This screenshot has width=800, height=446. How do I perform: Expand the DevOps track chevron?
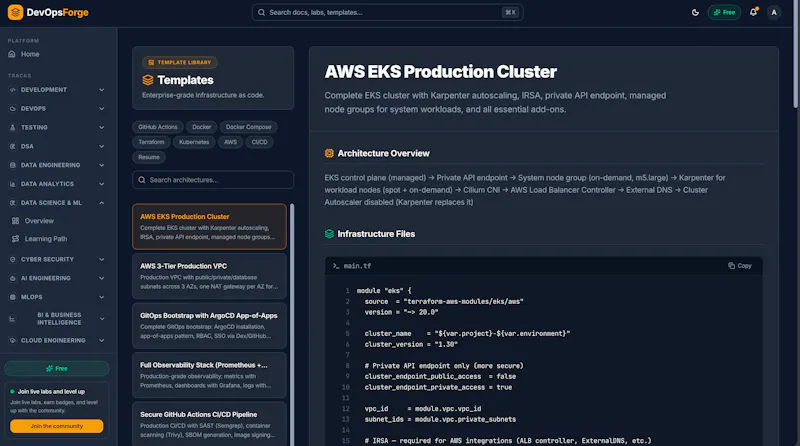coord(102,109)
